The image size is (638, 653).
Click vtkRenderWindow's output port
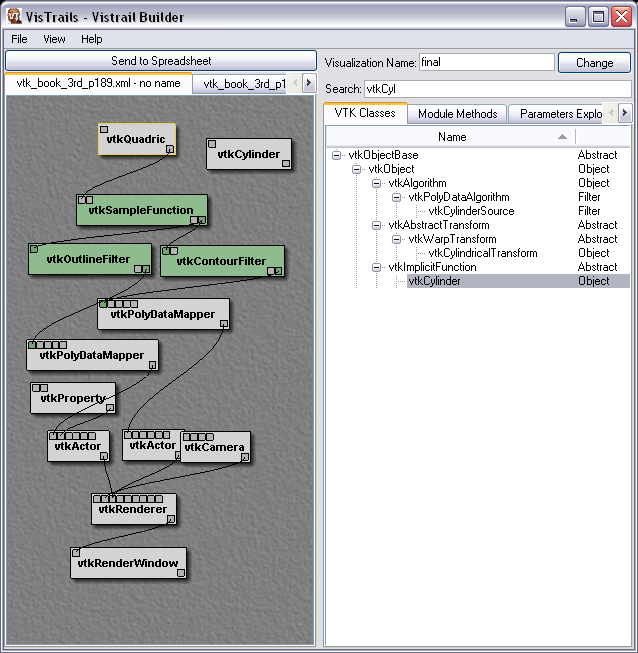(181, 573)
